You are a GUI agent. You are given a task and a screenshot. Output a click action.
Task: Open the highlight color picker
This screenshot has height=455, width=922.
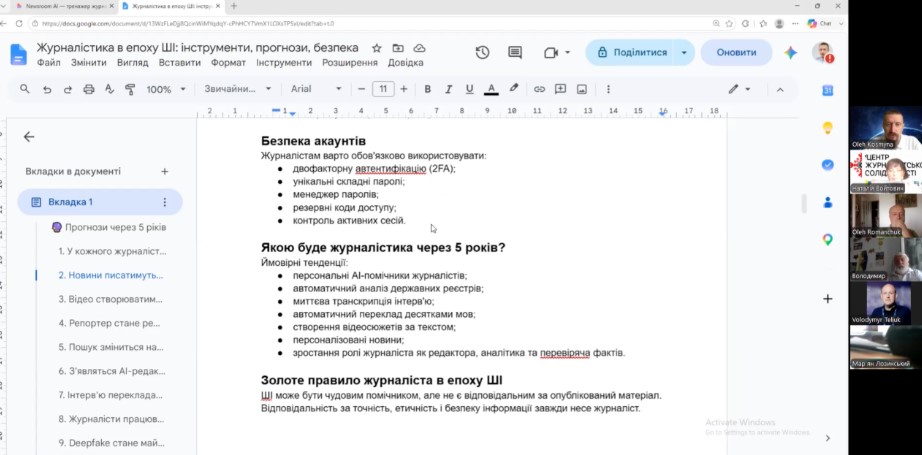point(513,89)
